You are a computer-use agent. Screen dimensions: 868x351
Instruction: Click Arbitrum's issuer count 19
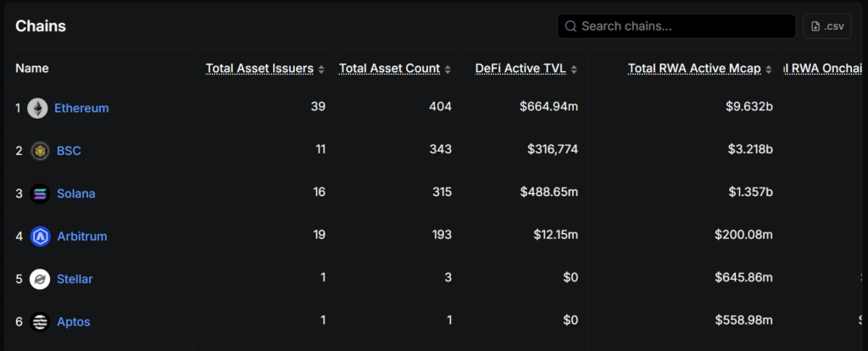click(x=319, y=235)
